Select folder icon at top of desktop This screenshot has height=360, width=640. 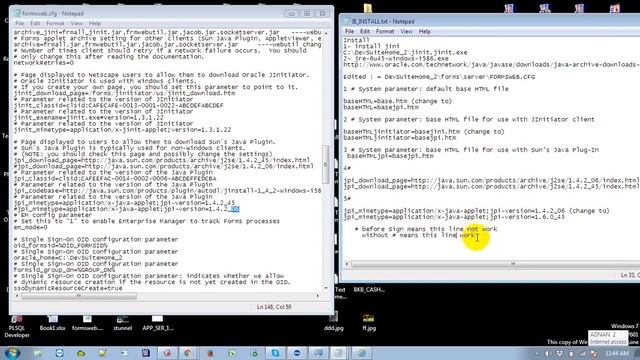pos(368,8)
